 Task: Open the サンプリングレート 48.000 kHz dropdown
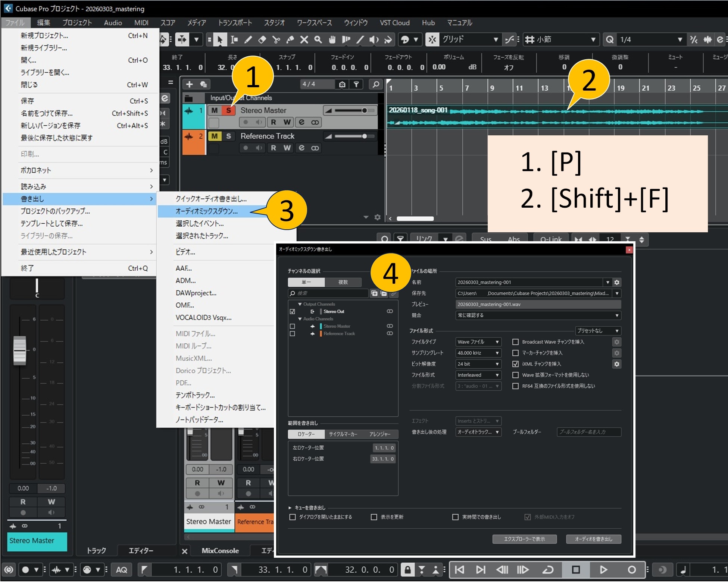pos(478,353)
